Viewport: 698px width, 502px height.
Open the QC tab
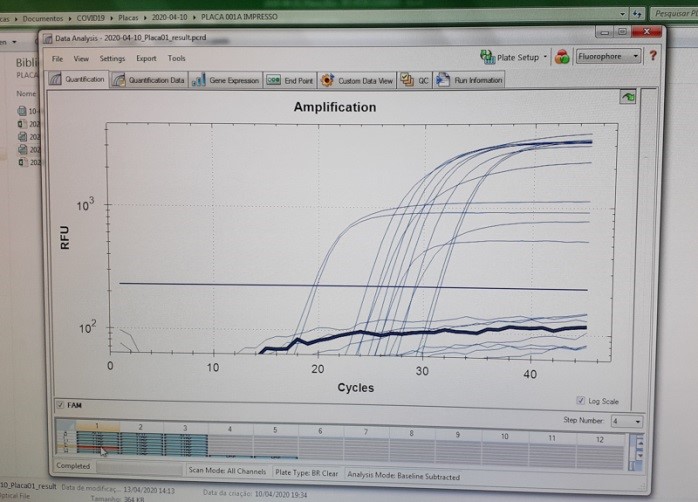(416, 80)
